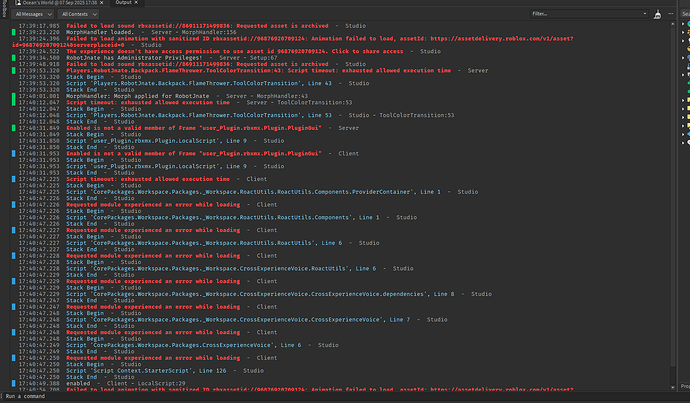Open the All Contexts filter dropdown
The image size is (690, 403).
click(x=78, y=14)
